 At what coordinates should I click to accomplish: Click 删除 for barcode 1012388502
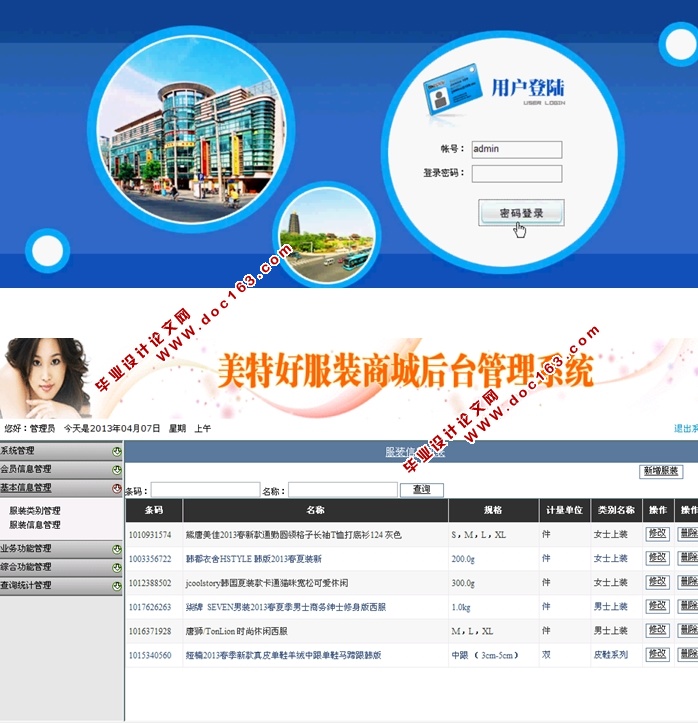688,582
